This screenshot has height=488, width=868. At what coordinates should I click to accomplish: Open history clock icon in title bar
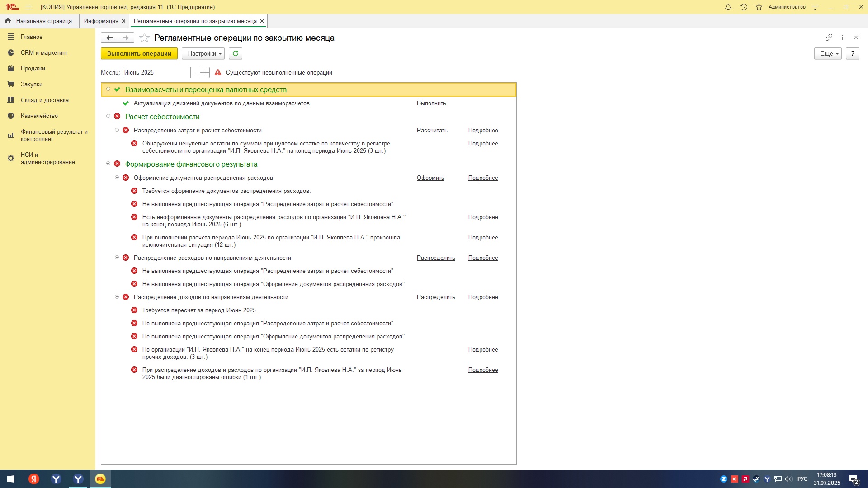tap(744, 7)
